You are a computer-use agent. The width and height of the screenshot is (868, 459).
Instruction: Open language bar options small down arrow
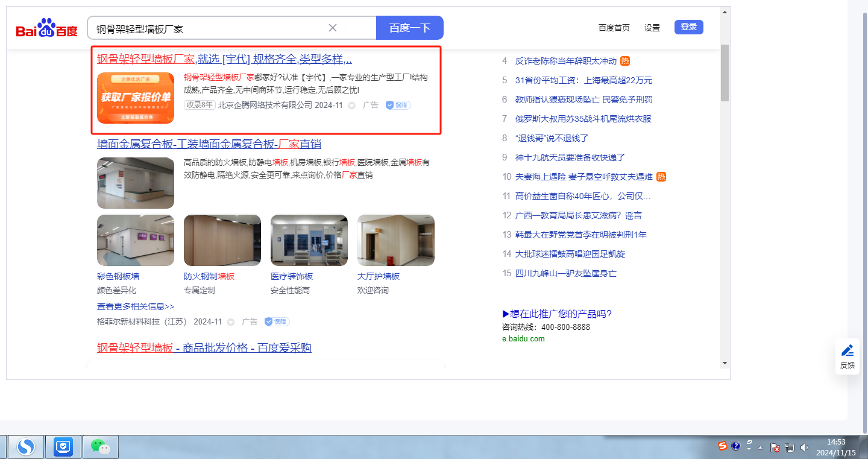tap(749, 449)
